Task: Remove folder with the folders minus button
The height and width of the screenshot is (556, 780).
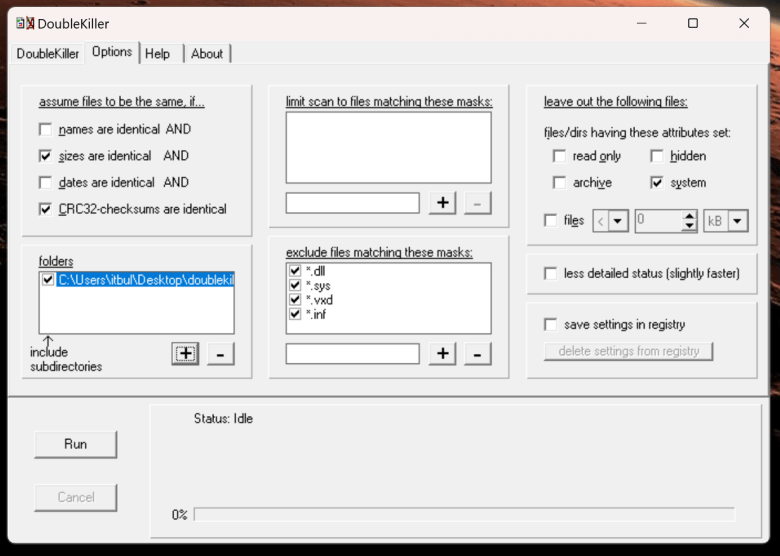Action: (220, 354)
